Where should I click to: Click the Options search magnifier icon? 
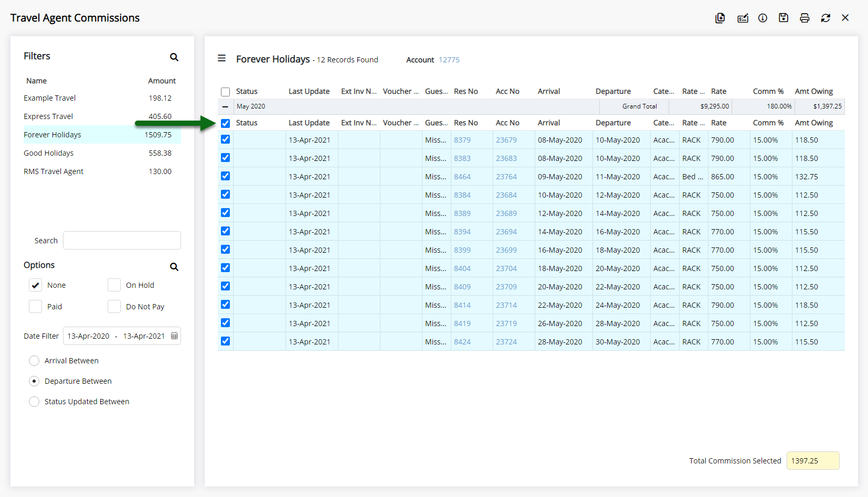click(x=174, y=267)
